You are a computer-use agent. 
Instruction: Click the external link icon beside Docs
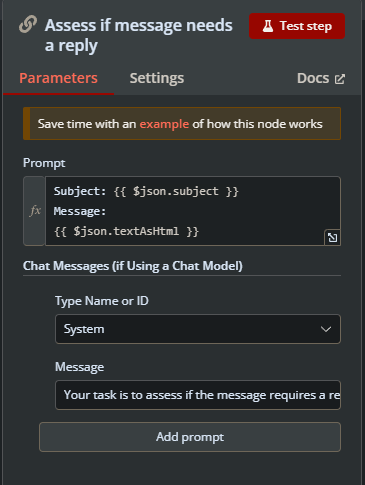coord(340,79)
